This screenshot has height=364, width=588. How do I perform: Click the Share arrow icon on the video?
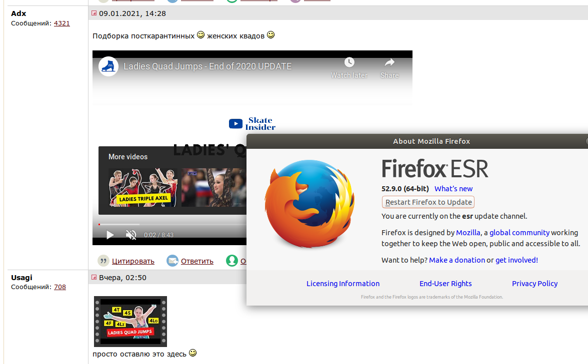tap(389, 62)
